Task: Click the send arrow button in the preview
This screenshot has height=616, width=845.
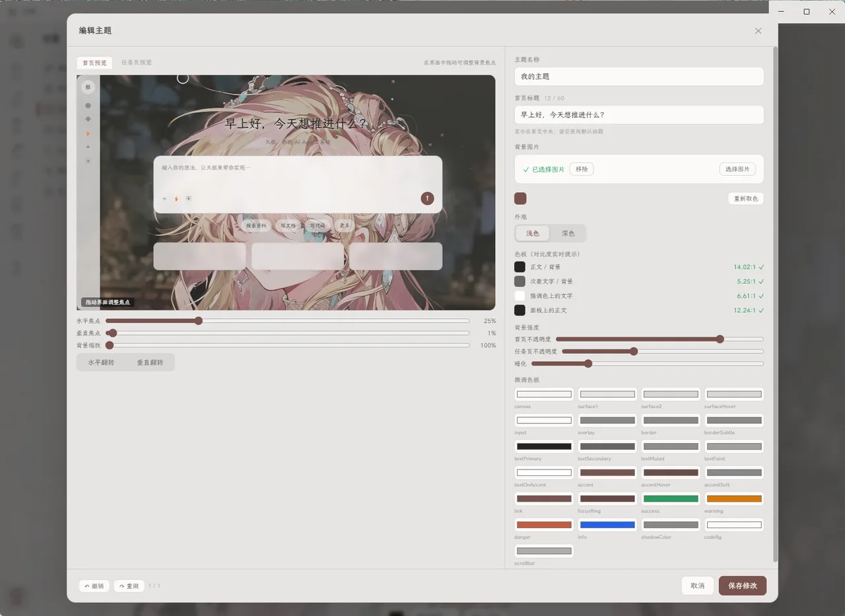Action: click(427, 198)
